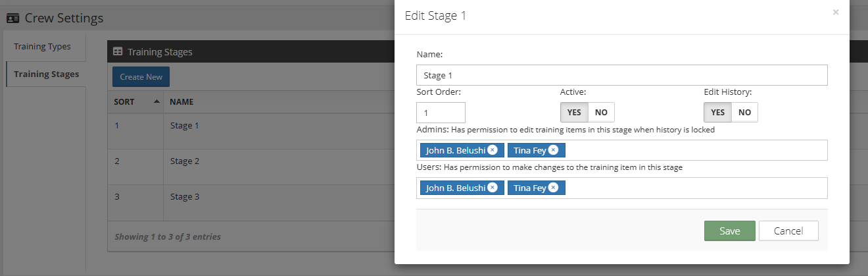Viewport: 868px width, 276px height.
Task: Remove John B. Belushi from Users
Action: (x=493, y=188)
